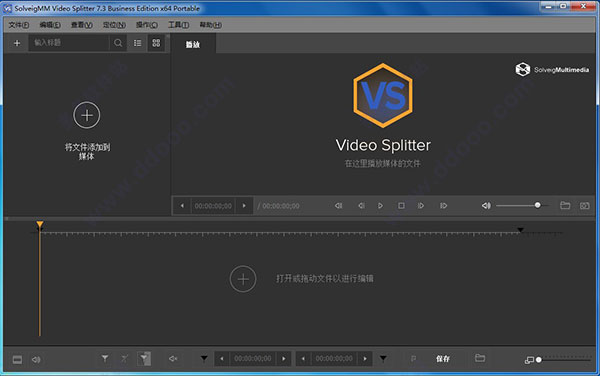
Task: Click the add marker icon
Action: [x=105, y=358]
